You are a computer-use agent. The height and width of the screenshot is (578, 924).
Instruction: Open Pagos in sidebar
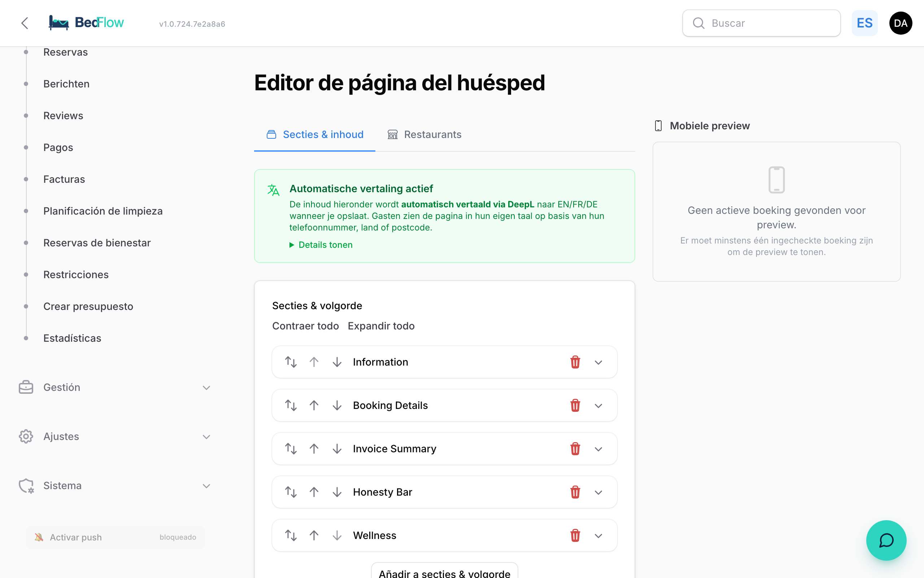click(58, 147)
